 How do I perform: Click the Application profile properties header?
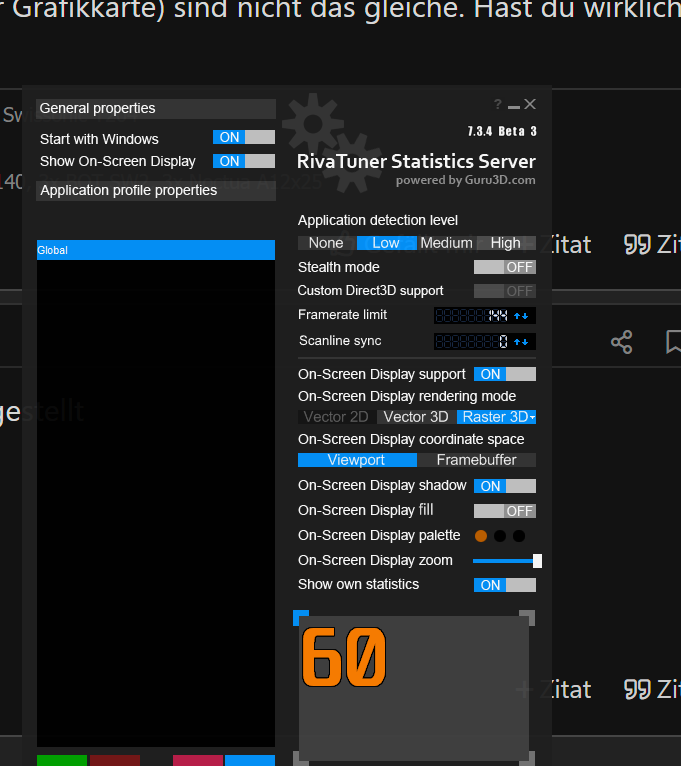[156, 191]
